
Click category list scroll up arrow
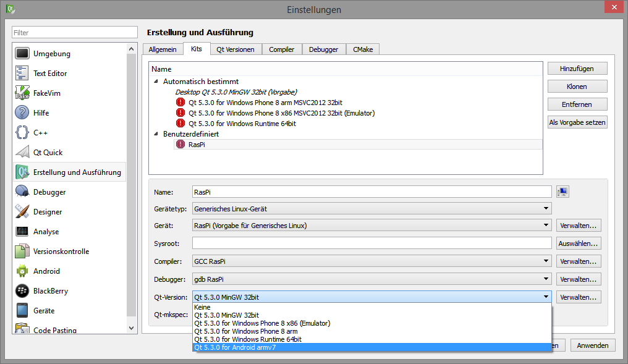(132, 49)
